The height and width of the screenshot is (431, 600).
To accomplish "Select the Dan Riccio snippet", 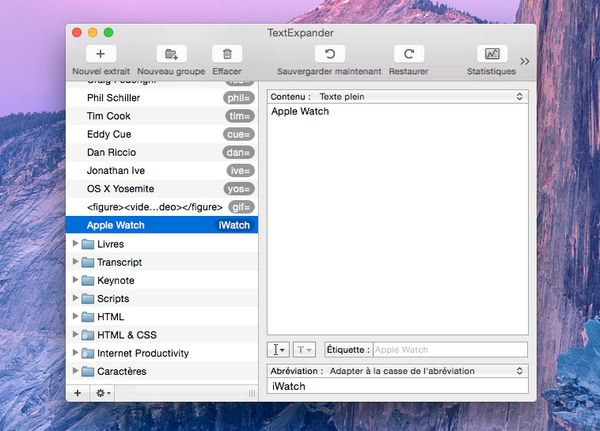I will [162, 152].
